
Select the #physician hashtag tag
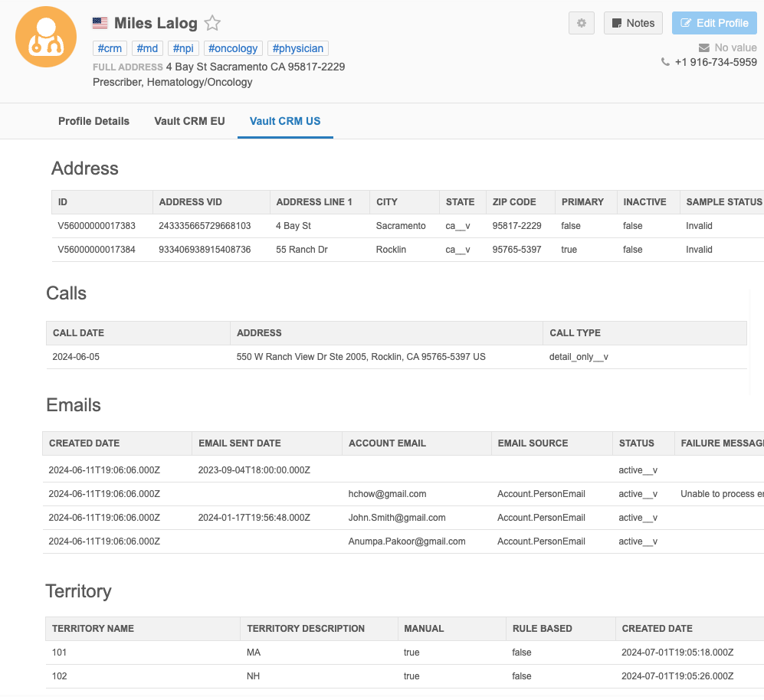(x=298, y=48)
